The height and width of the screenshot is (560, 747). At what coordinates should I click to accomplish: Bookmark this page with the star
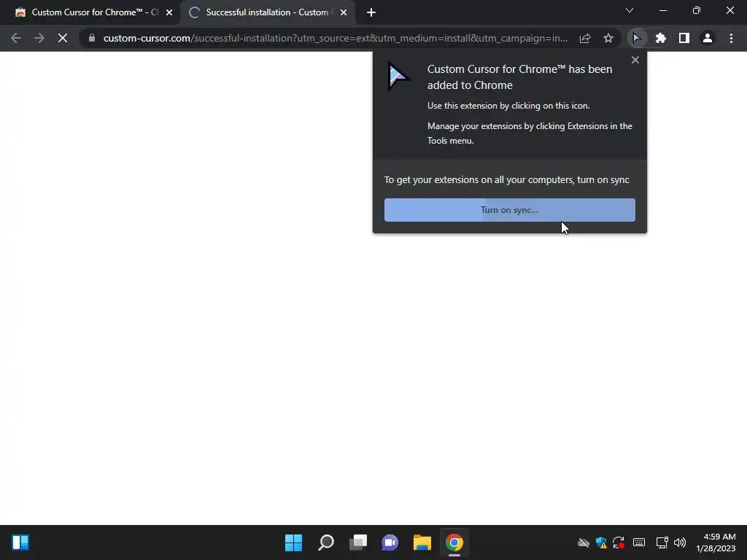tap(608, 38)
